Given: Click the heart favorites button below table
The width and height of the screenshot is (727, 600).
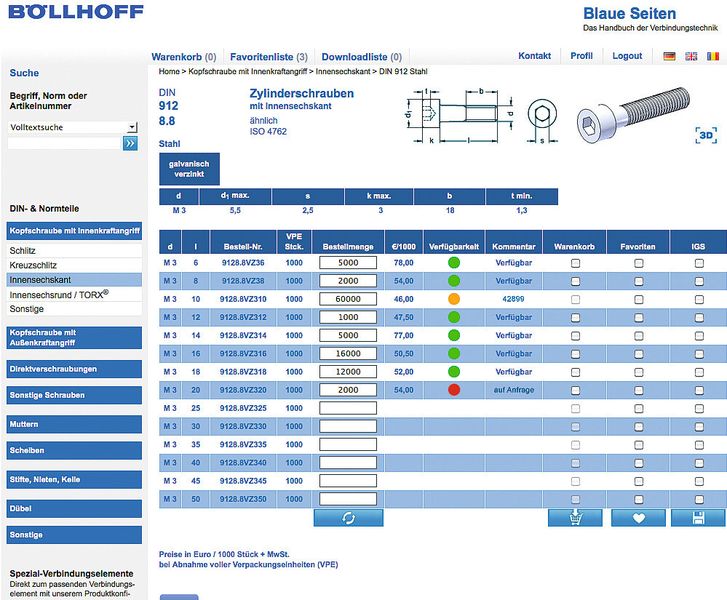Looking at the screenshot, I should [x=638, y=518].
